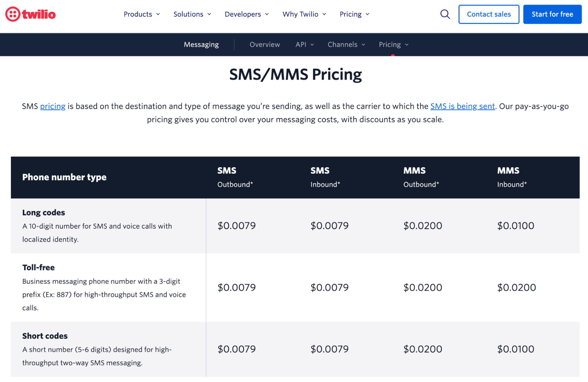
Task: Select the Products dropdown chevron
Action: pyautogui.click(x=158, y=14)
